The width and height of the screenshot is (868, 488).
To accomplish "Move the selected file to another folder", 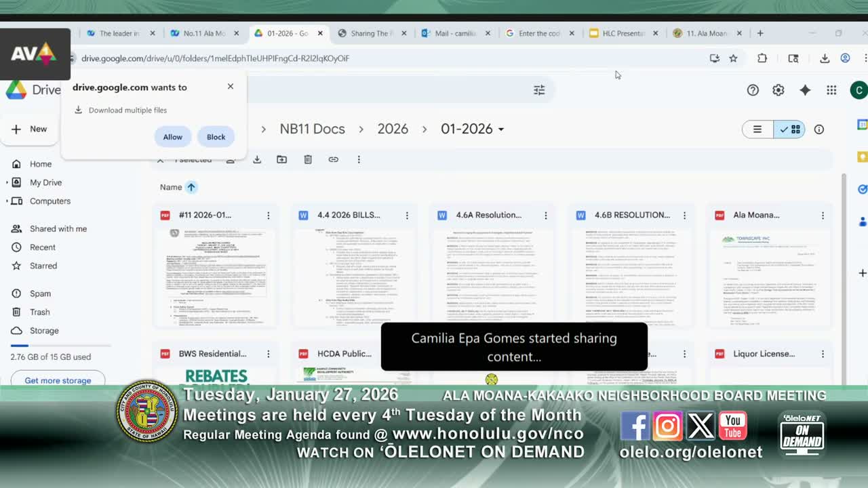I will (281, 159).
